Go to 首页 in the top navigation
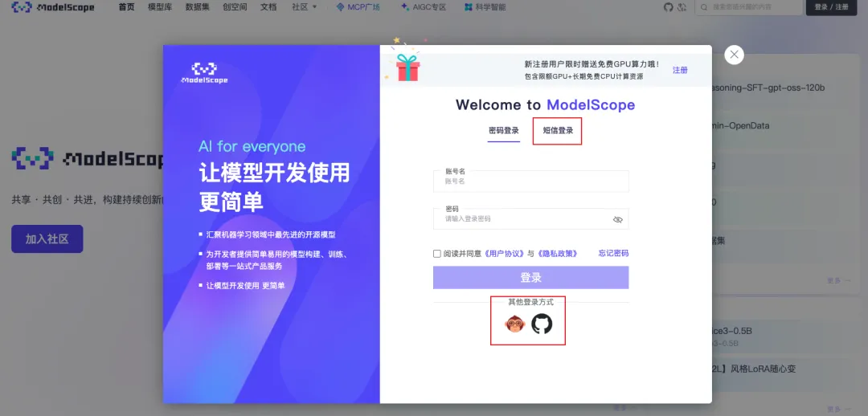 126,7
